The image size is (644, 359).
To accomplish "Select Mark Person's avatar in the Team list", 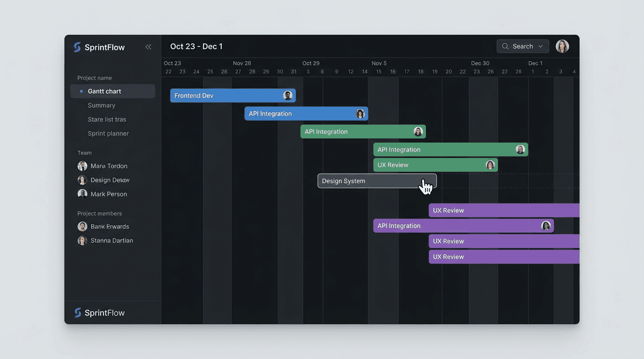I will coord(82,194).
